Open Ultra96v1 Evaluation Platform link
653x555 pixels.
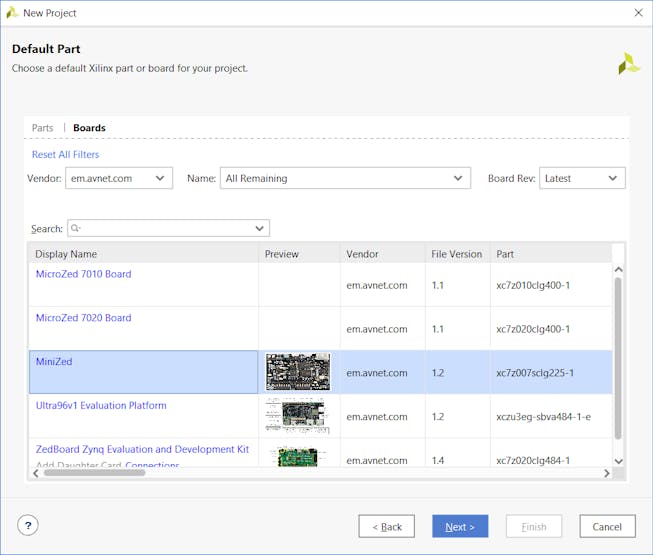101,405
